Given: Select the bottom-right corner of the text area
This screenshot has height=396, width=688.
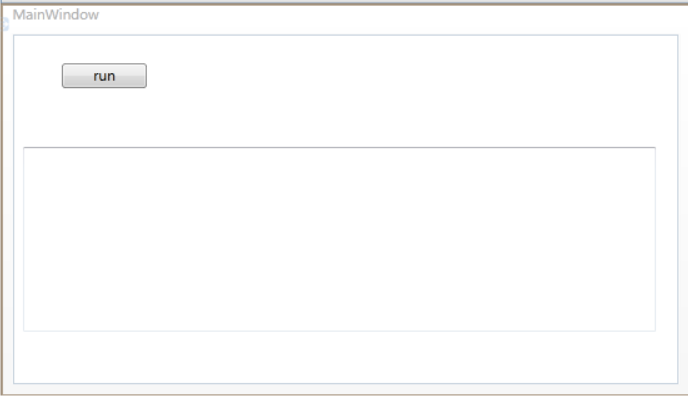Looking at the screenshot, I should (x=655, y=330).
